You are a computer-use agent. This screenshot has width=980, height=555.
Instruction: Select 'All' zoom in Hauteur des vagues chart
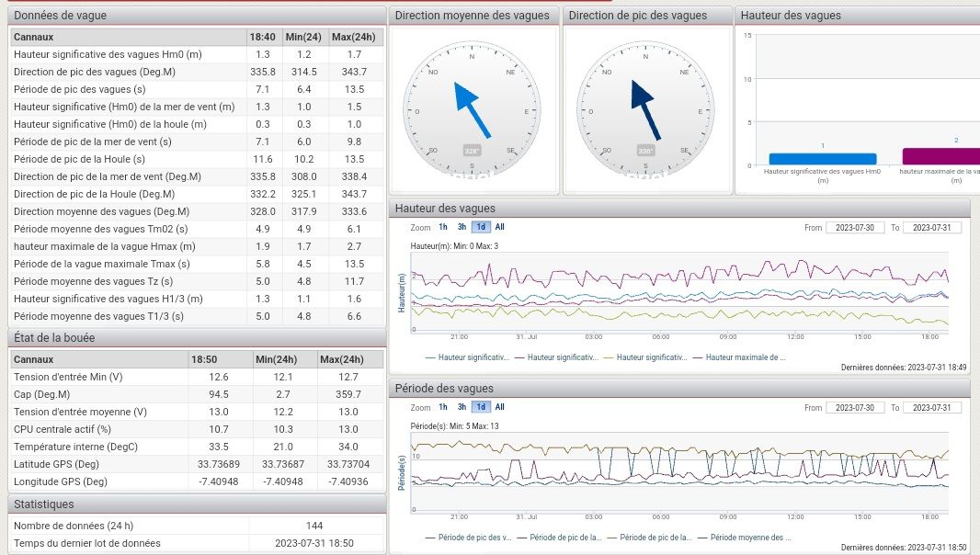[x=499, y=227]
